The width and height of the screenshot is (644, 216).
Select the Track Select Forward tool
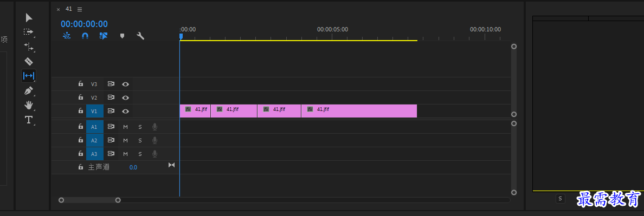coord(28,32)
